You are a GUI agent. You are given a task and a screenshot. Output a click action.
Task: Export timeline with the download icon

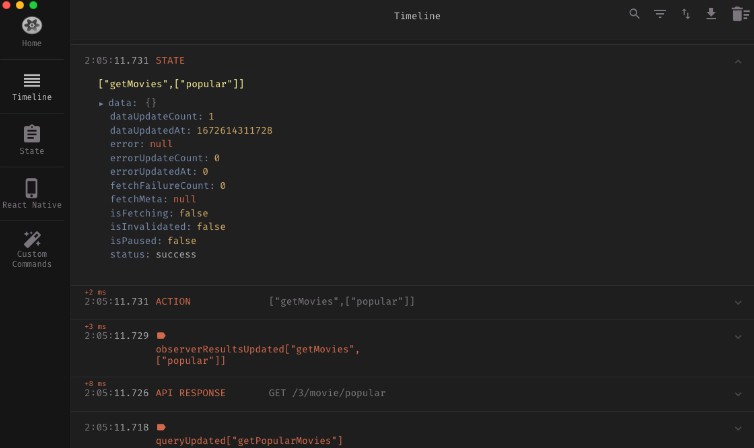coord(711,14)
